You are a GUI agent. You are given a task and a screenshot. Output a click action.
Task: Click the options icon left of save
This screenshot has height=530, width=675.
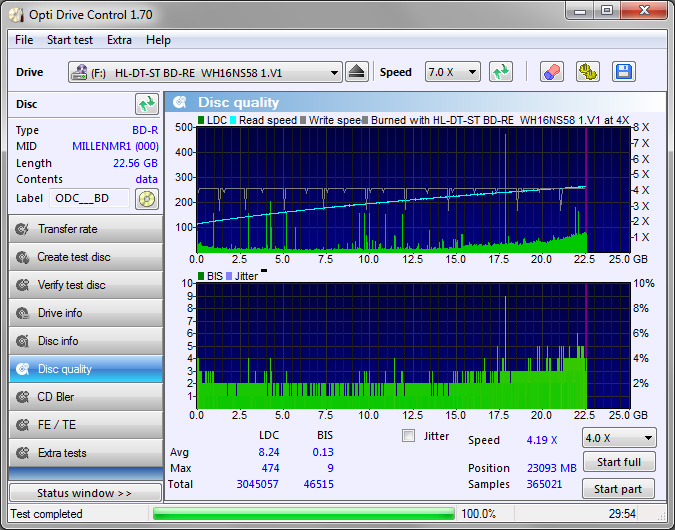pyautogui.click(x=588, y=72)
